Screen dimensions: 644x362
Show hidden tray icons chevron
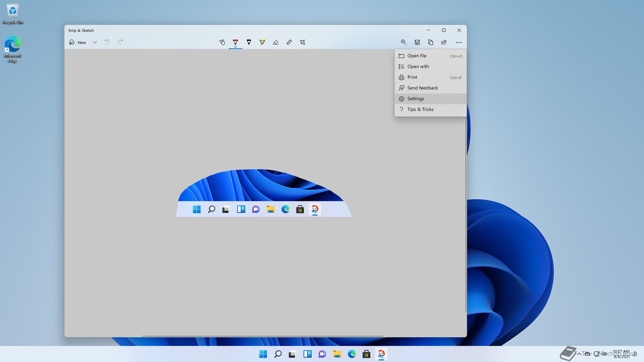579,354
